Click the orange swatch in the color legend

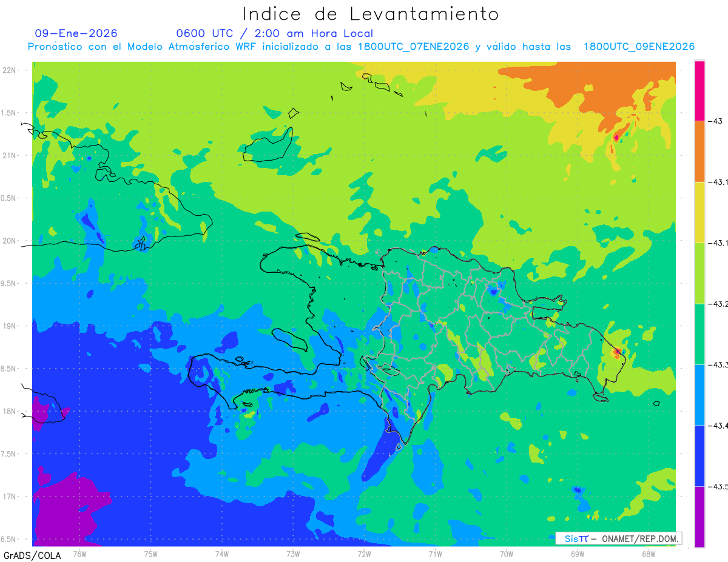[x=699, y=152]
